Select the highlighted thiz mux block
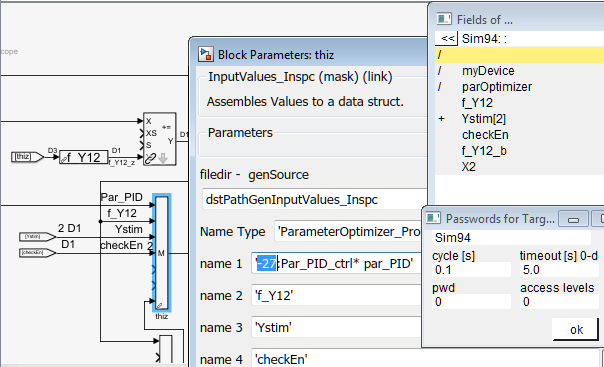The width and height of the screenshot is (604, 367). coord(162,253)
